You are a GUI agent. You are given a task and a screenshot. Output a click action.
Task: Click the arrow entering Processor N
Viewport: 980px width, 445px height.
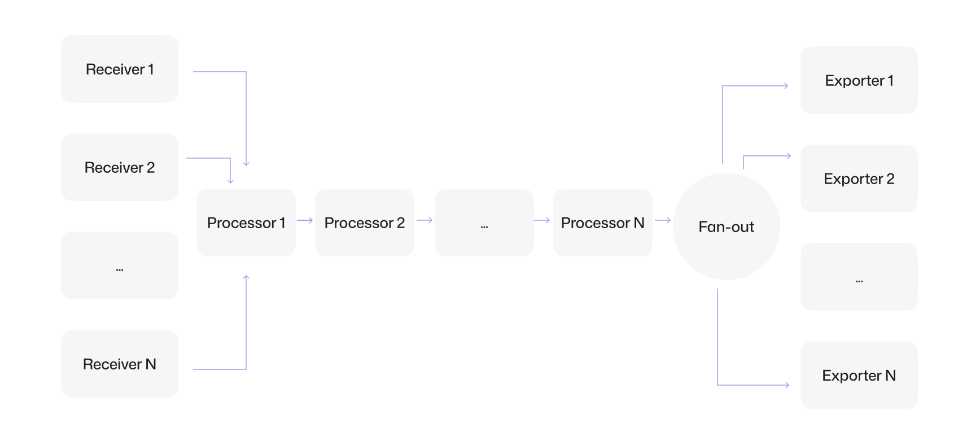point(542,220)
